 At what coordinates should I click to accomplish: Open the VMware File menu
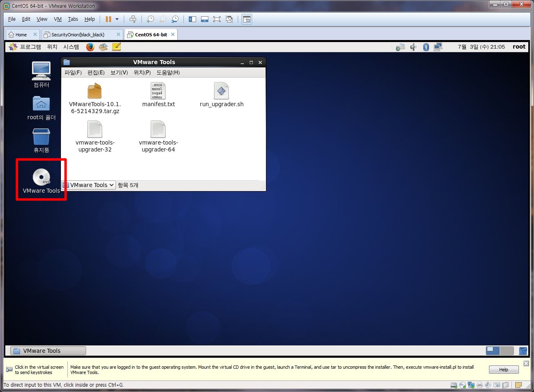[x=12, y=19]
